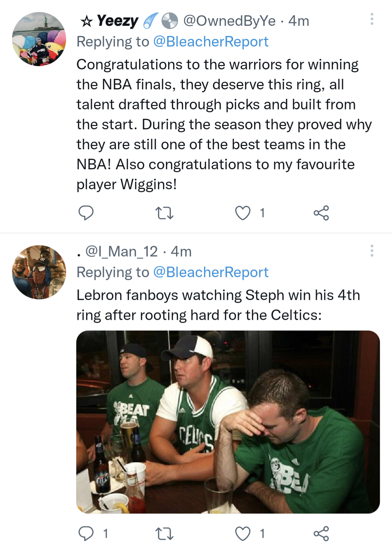The height and width of the screenshot is (553, 392).
Task: Retweet Yeezy's congratulations tweet
Action: click(x=164, y=213)
